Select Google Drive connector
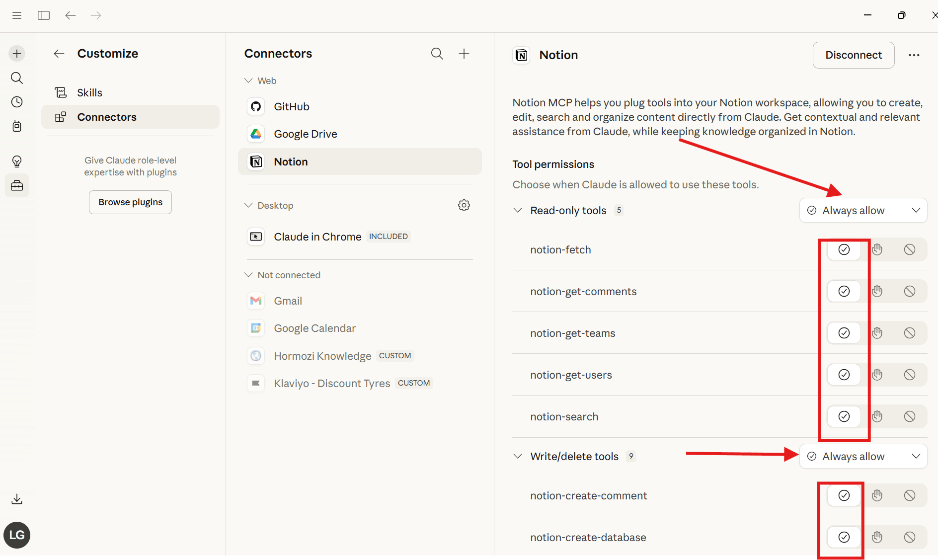This screenshot has width=938, height=560. 360,134
